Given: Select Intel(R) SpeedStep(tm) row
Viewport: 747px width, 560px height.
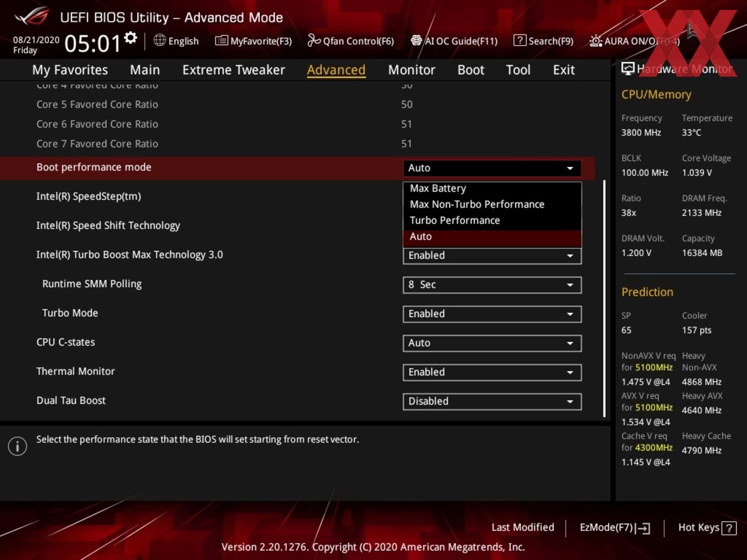Looking at the screenshot, I should click(x=88, y=196).
